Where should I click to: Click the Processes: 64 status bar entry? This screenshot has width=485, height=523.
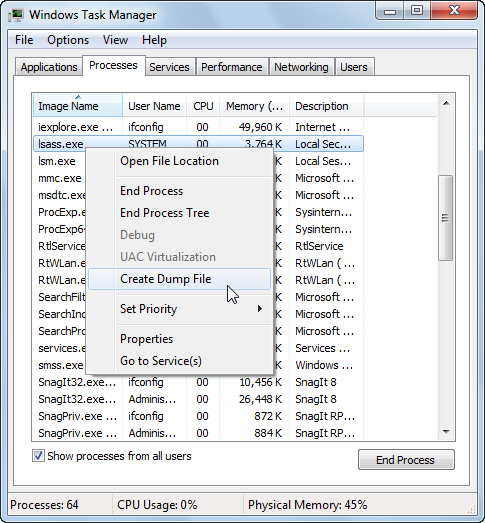[44, 505]
